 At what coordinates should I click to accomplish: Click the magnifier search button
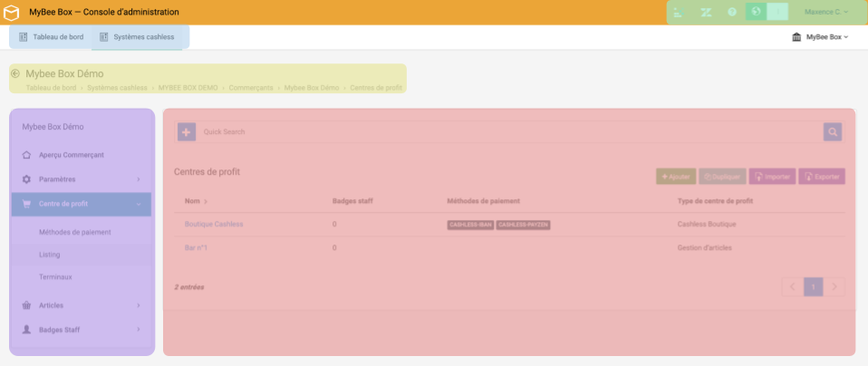832,132
